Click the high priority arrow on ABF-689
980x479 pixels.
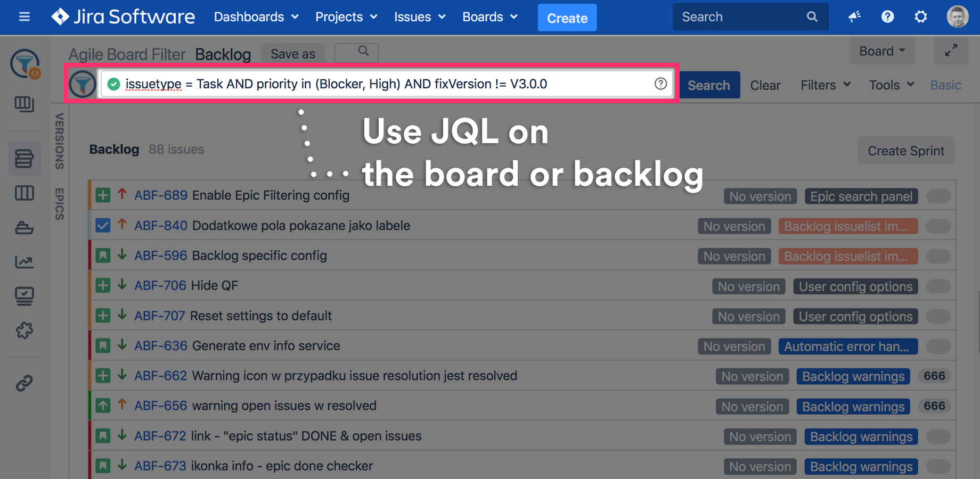(x=122, y=195)
